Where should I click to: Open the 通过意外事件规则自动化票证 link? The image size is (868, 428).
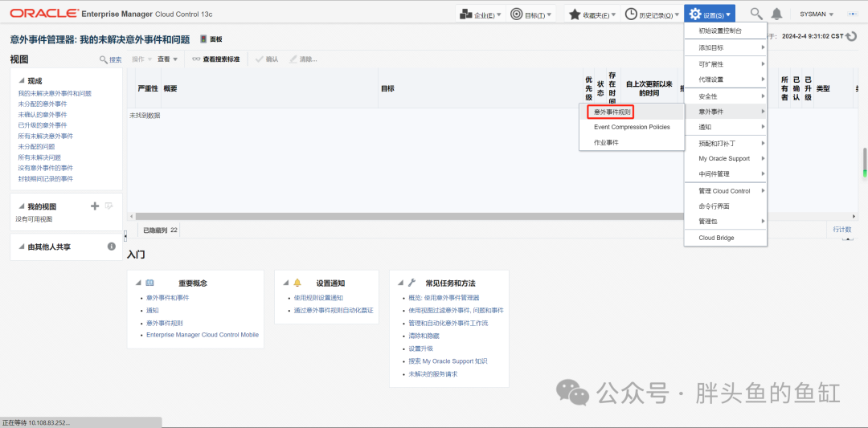click(x=334, y=311)
